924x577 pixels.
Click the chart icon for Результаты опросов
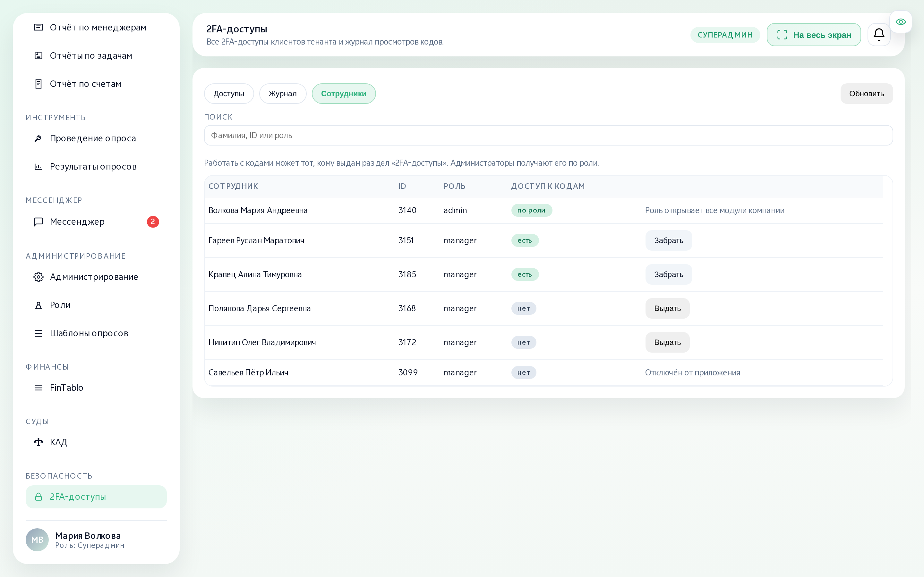[x=38, y=166]
